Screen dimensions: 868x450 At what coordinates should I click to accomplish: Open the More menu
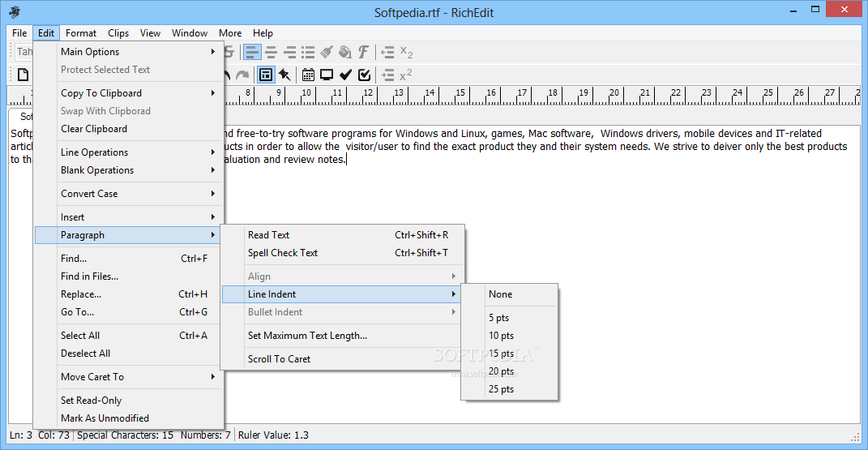tap(229, 33)
